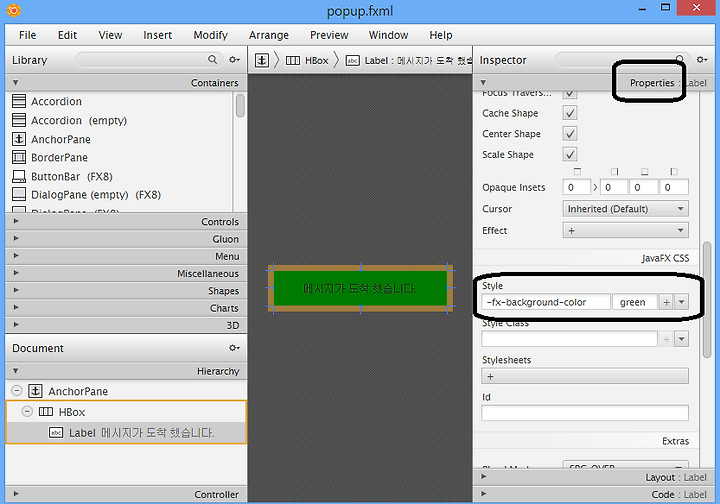Click the HBox breadcrumb icon

pos(292,61)
